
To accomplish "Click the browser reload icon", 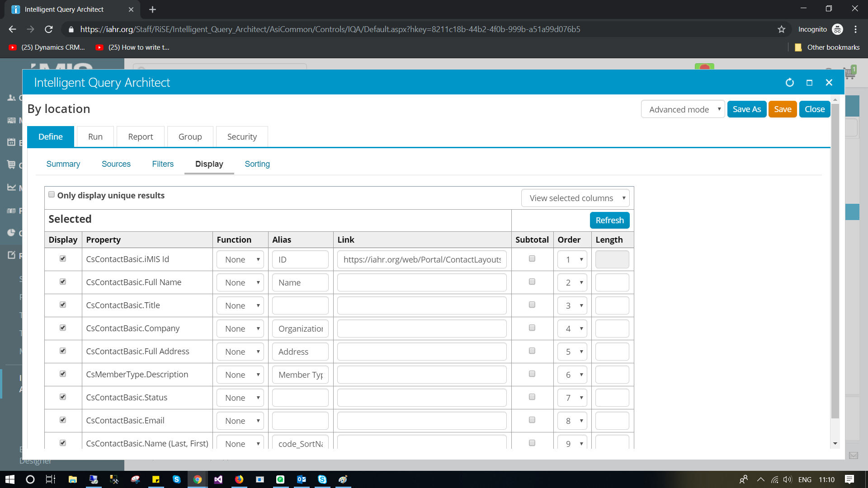I will [x=49, y=29].
